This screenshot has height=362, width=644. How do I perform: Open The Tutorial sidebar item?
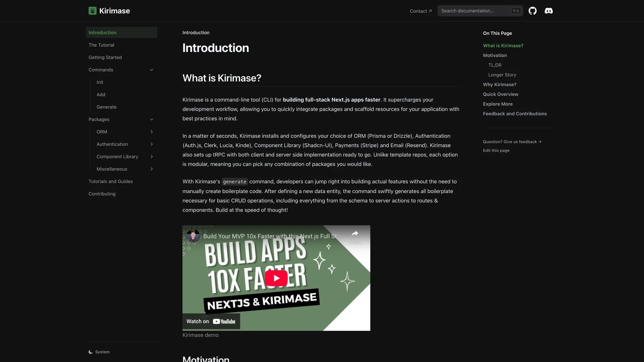point(101,45)
